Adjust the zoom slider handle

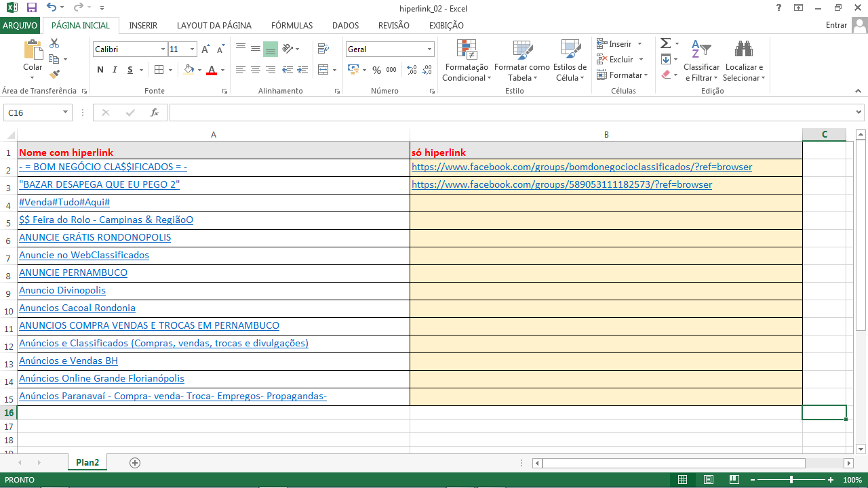coord(791,480)
